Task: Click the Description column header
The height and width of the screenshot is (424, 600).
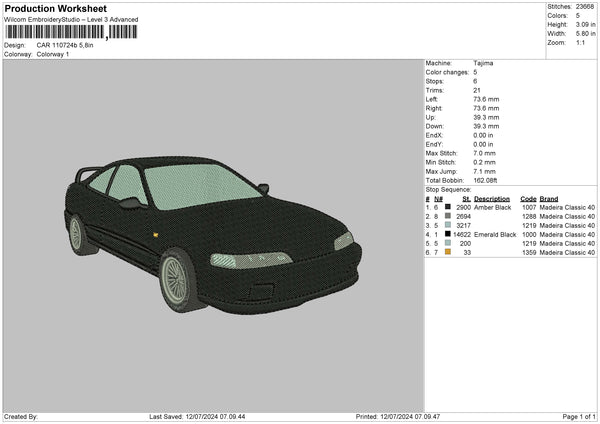Action: [x=492, y=198]
